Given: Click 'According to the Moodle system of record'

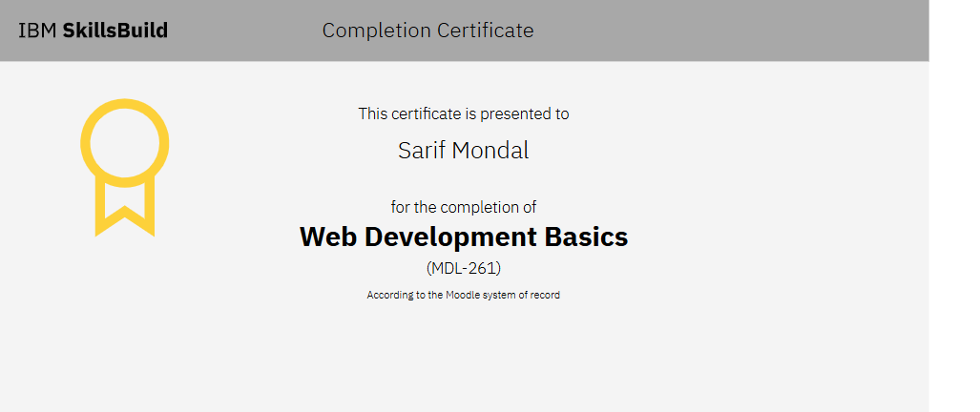Looking at the screenshot, I should 464,296.
